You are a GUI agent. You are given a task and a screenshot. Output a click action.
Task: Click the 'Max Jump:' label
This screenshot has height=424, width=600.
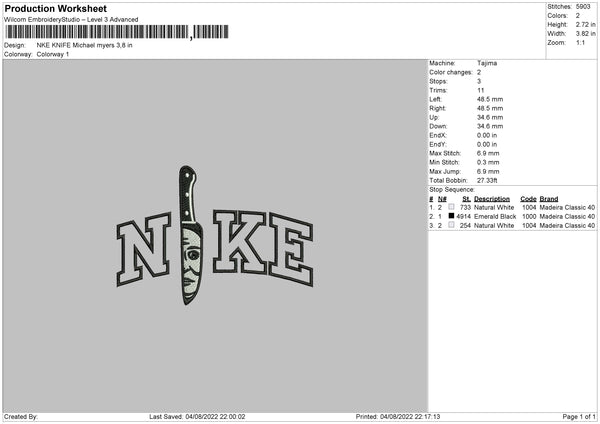pyautogui.click(x=445, y=172)
